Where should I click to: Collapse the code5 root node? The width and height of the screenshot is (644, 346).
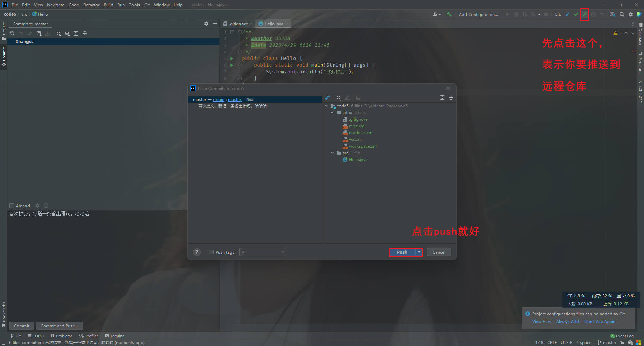326,106
